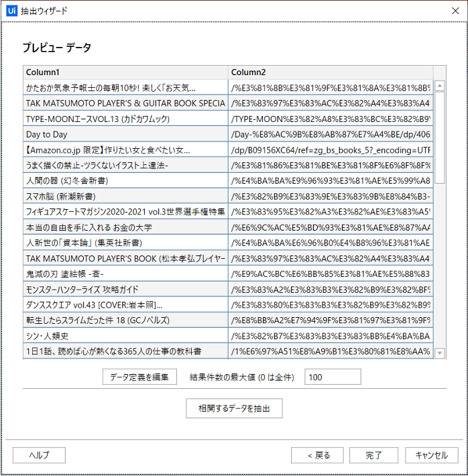Image resolution: width=468 pixels, height=476 pixels.
Task: Select the Column1 header
Action: coord(125,72)
